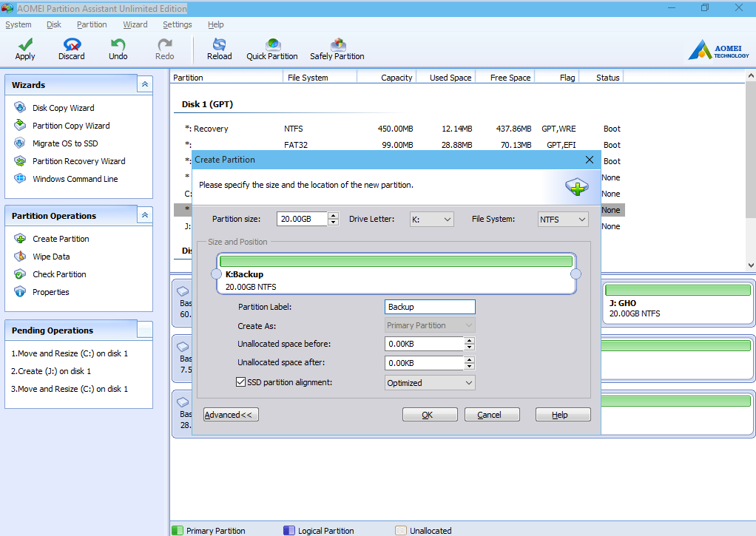Click the Reload toolbar icon
Viewport: 756px width, 536px height.
(219, 48)
